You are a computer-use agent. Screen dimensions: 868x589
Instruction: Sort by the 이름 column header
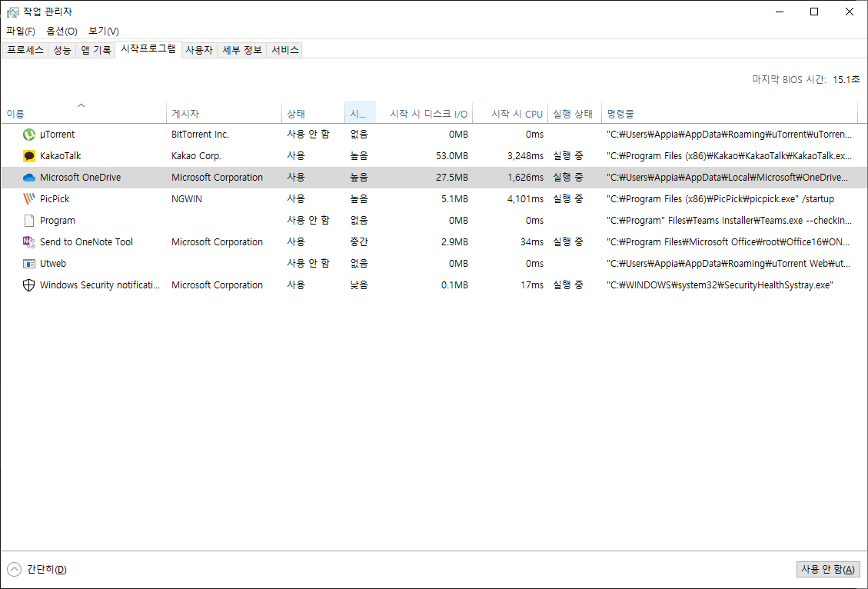84,112
